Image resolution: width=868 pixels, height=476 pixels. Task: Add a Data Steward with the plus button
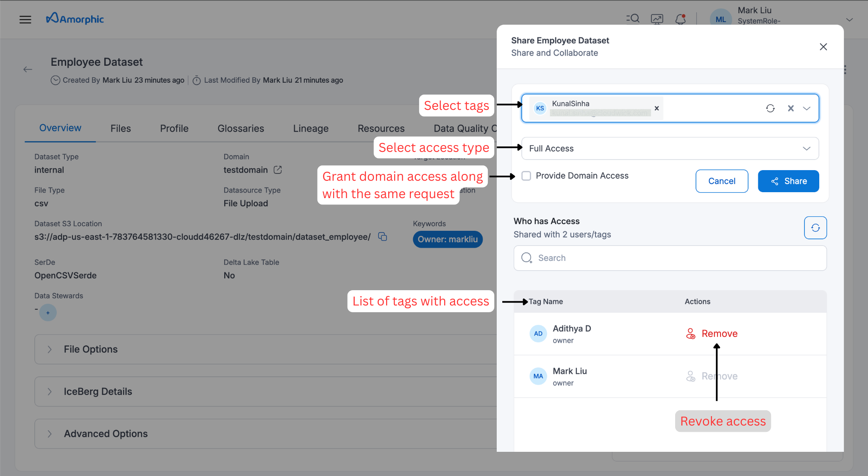48,313
